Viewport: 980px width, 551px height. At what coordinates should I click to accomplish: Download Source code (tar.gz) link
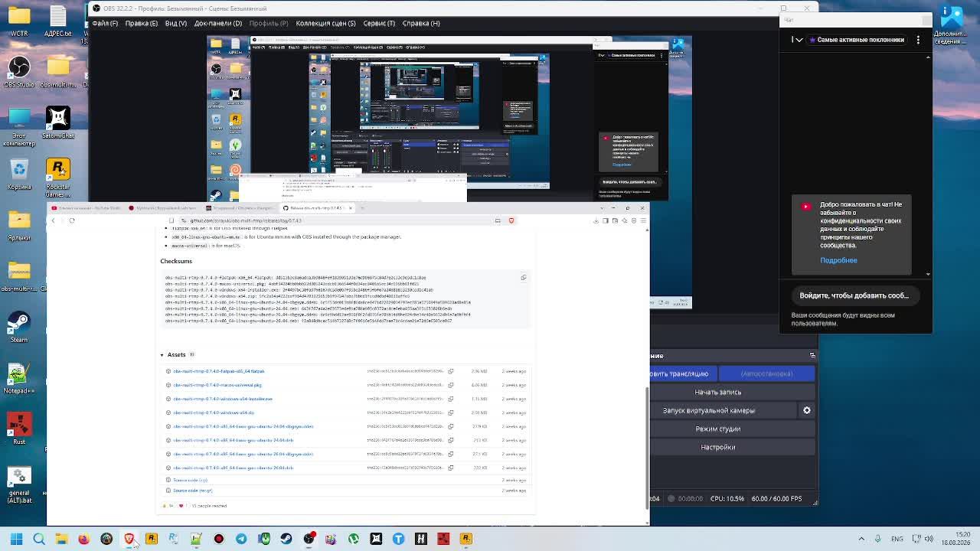point(193,491)
